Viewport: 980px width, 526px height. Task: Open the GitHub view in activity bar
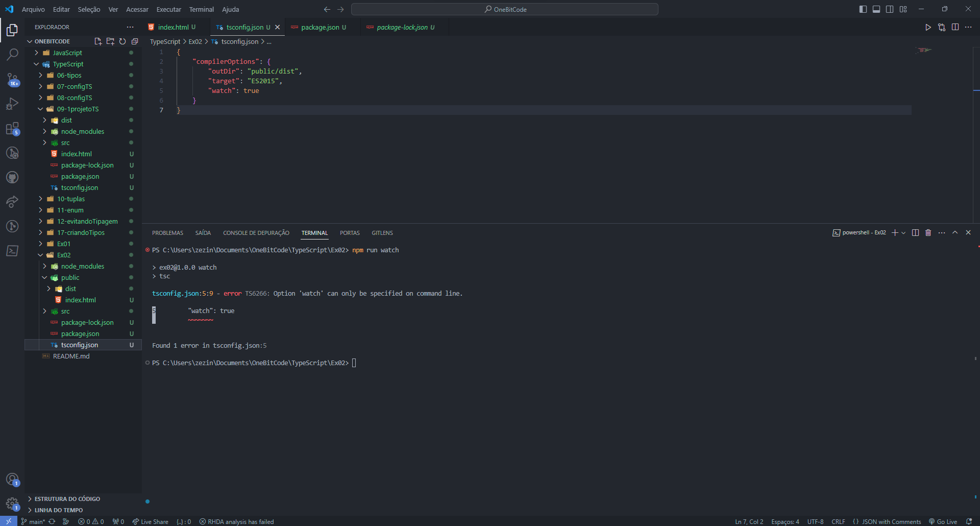click(12, 177)
